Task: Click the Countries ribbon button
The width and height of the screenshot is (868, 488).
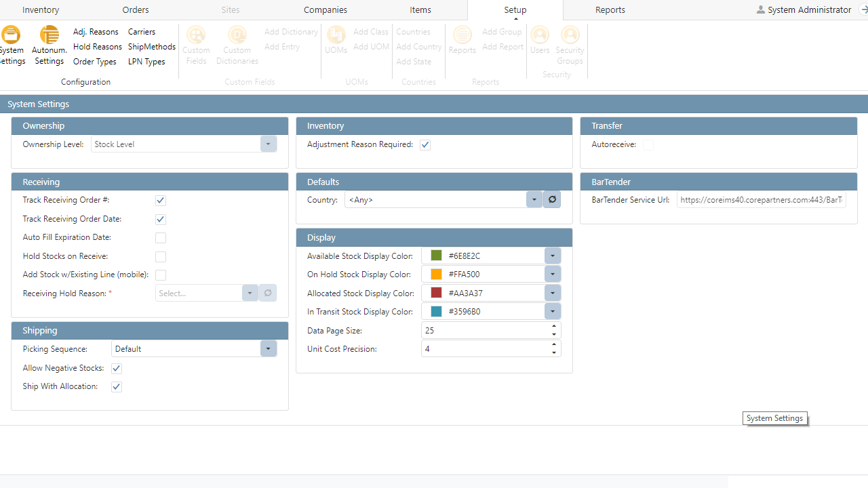Action: [x=414, y=32]
